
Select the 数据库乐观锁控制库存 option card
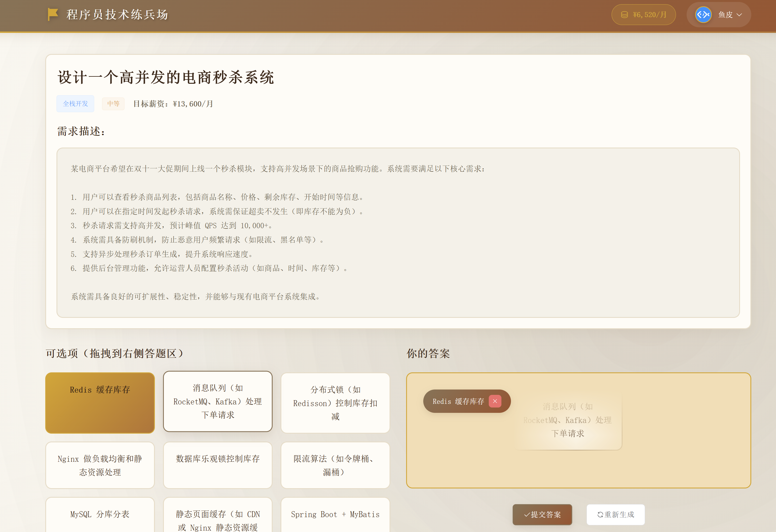(218, 465)
